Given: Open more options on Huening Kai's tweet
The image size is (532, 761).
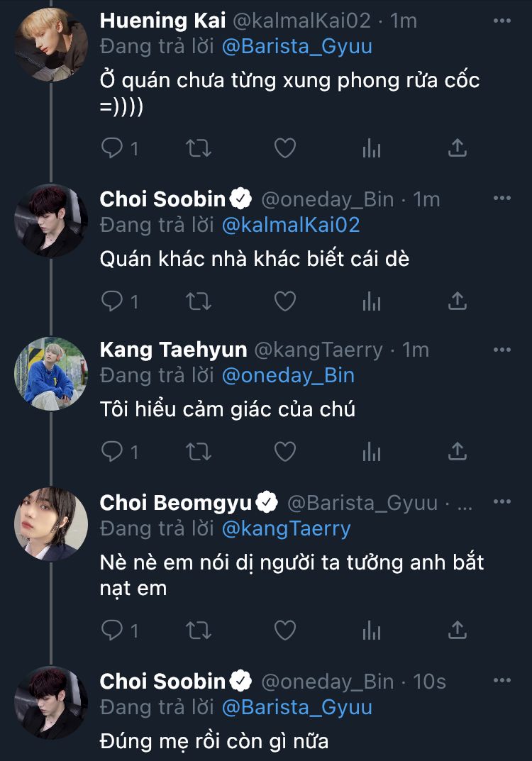Looking at the screenshot, I should [x=501, y=21].
